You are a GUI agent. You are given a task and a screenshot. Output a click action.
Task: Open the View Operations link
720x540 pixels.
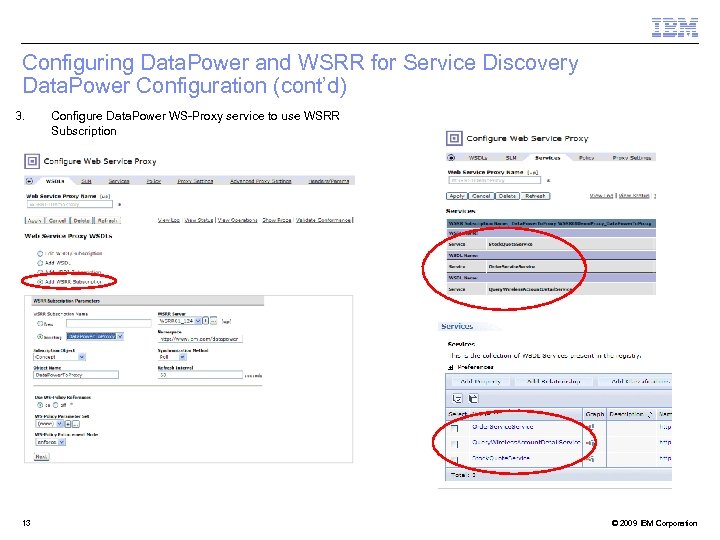(237, 220)
